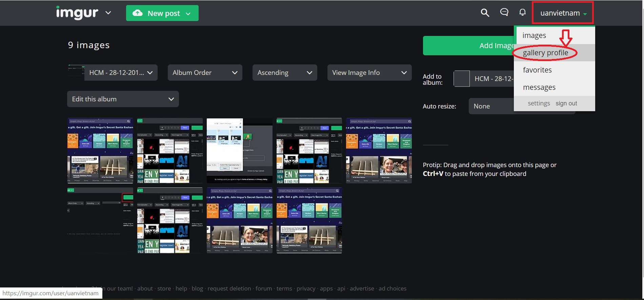View the privacy footer link

(306, 288)
